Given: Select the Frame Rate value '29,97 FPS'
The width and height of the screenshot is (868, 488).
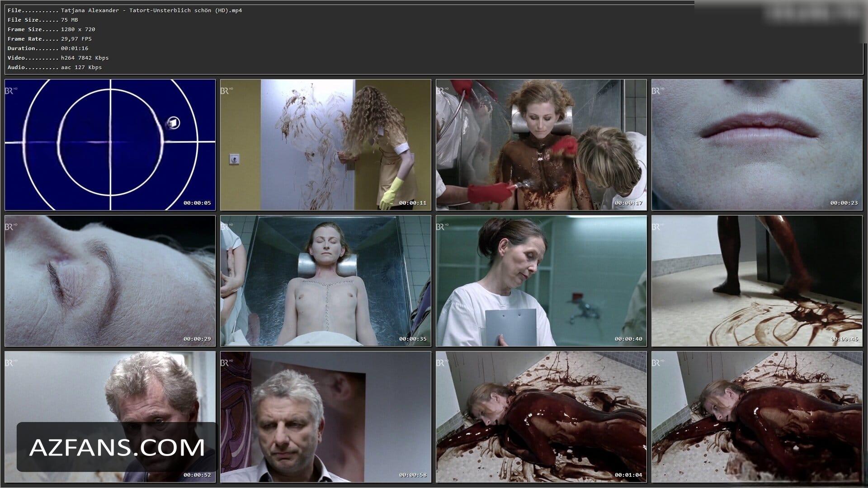Looking at the screenshot, I should pyautogui.click(x=76, y=39).
